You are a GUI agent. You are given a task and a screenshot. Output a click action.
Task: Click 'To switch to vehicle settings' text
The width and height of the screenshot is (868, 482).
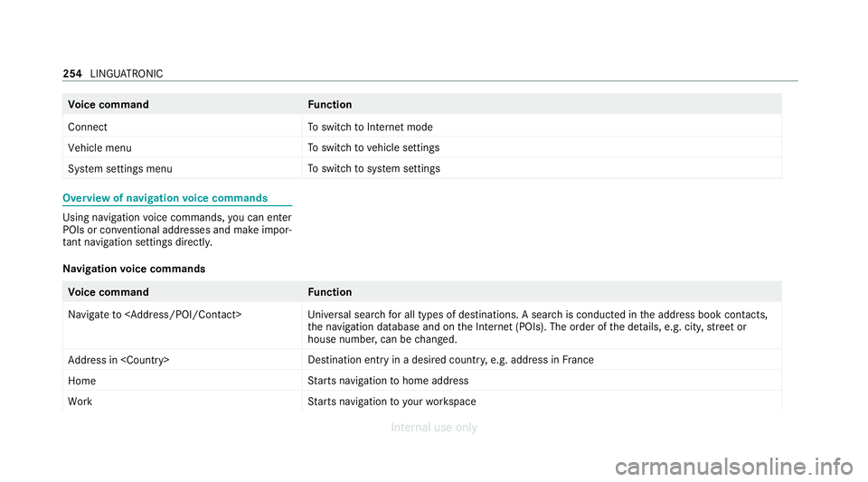coord(373,147)
